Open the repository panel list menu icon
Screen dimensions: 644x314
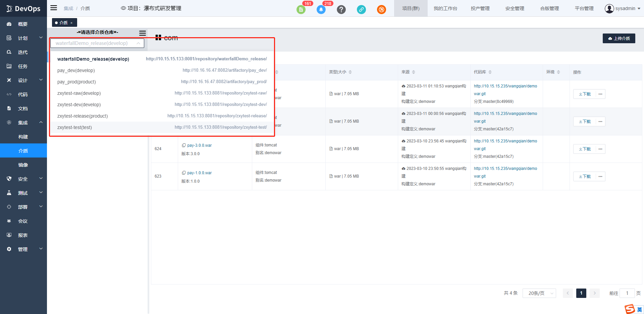tap(143, 33)
